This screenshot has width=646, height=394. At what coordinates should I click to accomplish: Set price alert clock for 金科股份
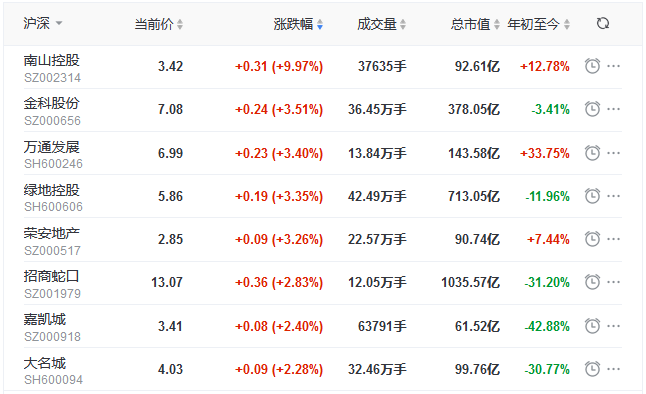click(592, 109)
